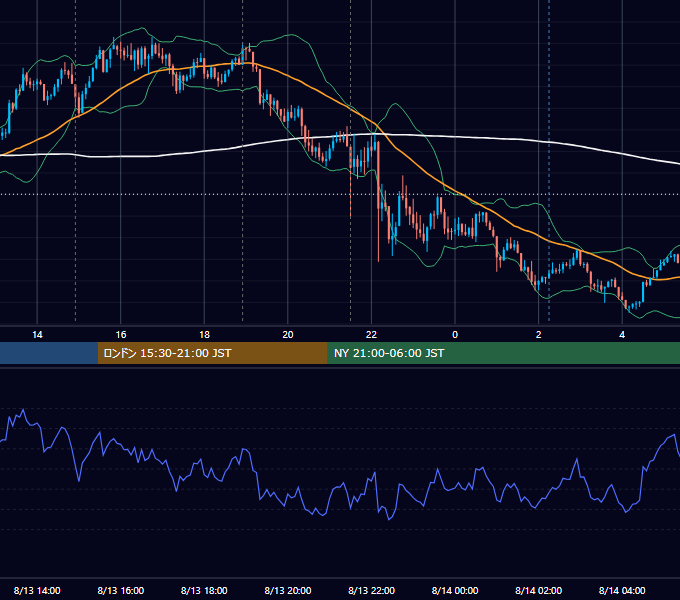Click the ロンドン 15:30-21:00 JST session band
Viewport: 680px width, 600px height.
coord(212,353)
